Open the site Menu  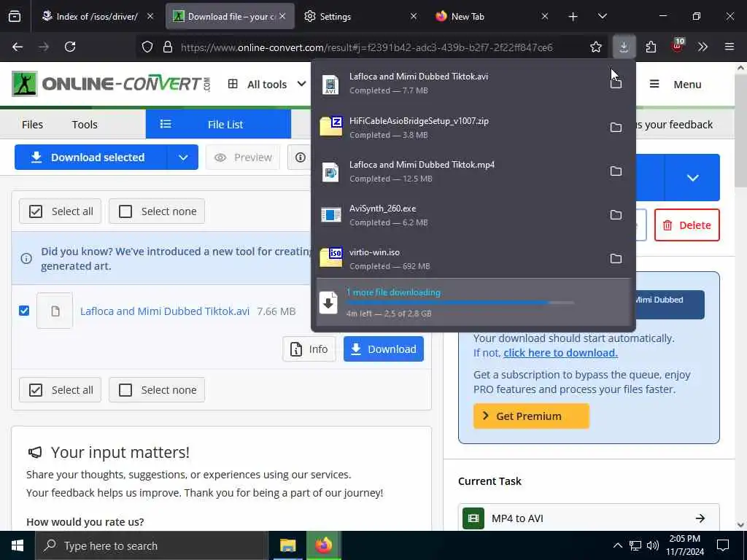(676, 85)
